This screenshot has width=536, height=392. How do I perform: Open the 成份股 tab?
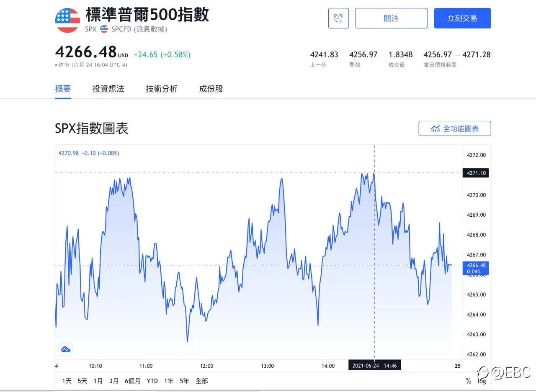(211, 89)
